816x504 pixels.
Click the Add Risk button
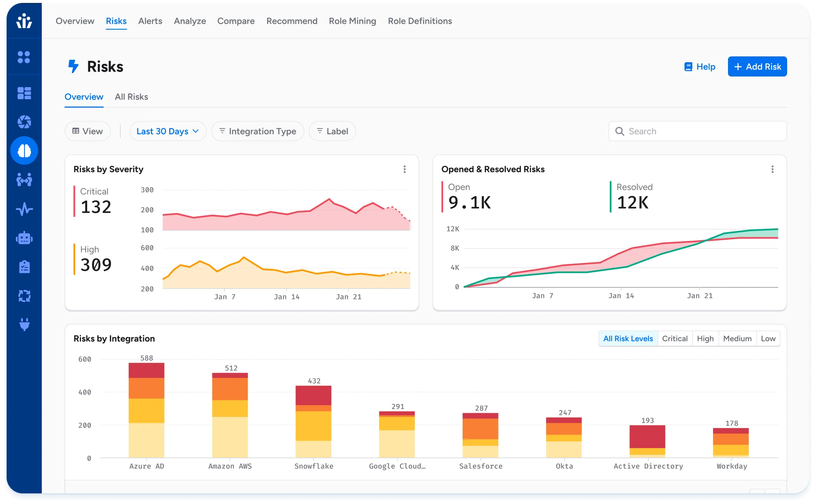[757, 67]
